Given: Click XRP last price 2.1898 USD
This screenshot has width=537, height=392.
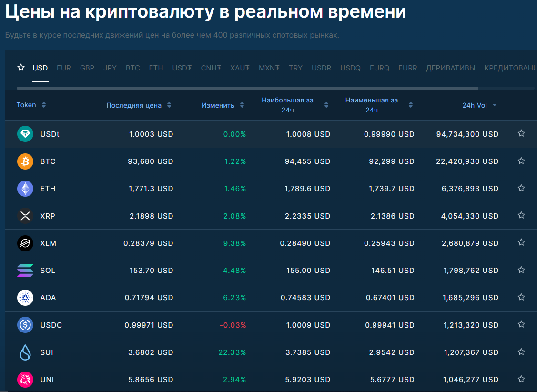Looking at the screenshot, I should 152,216.
